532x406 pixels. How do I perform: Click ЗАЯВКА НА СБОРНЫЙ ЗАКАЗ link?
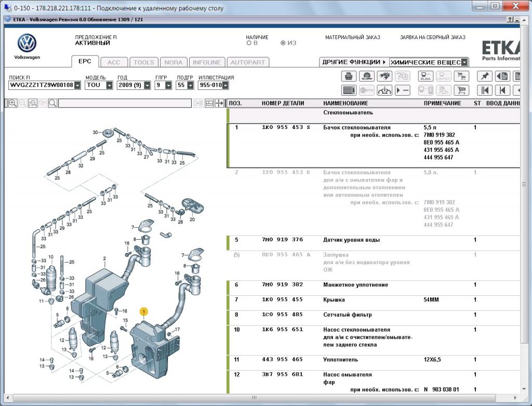click(433, 37)
